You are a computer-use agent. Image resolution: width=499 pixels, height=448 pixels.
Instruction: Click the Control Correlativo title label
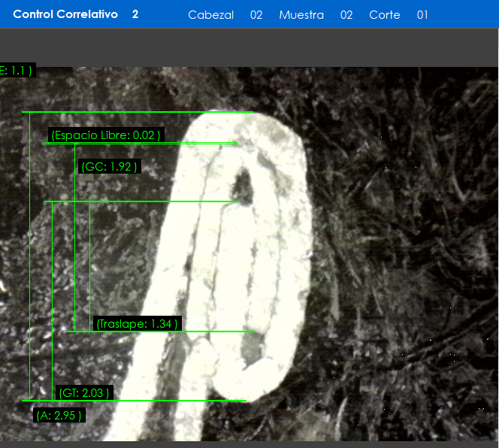pos(65,14)
